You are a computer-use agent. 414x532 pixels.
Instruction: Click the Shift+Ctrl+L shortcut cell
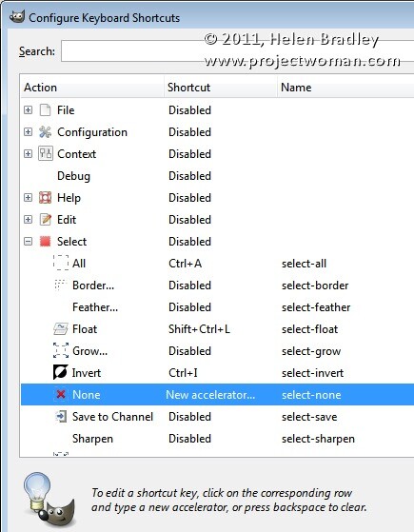(x=199, y=328)
